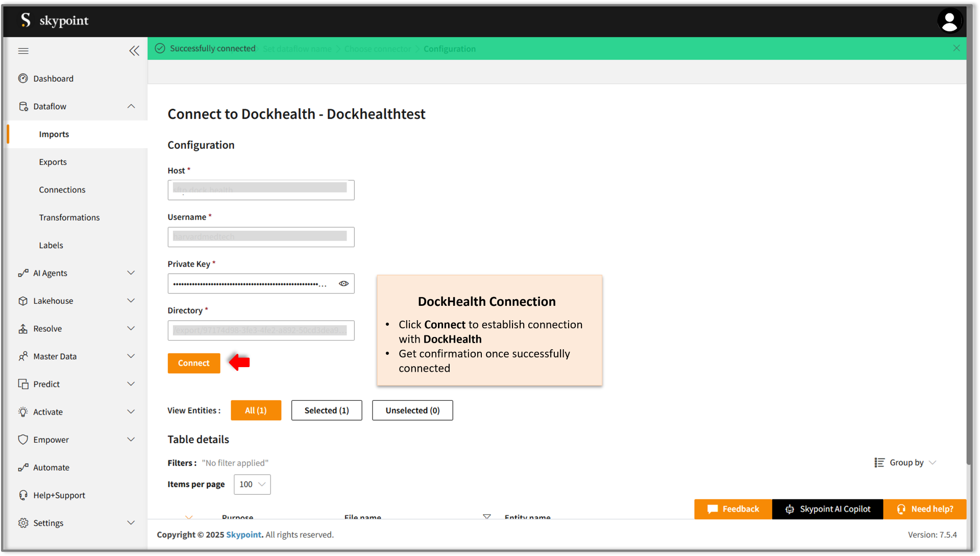Toggle the Private Key visibility eye icon
The height and width of the screenshot is (556, 980).
[344, 283]
